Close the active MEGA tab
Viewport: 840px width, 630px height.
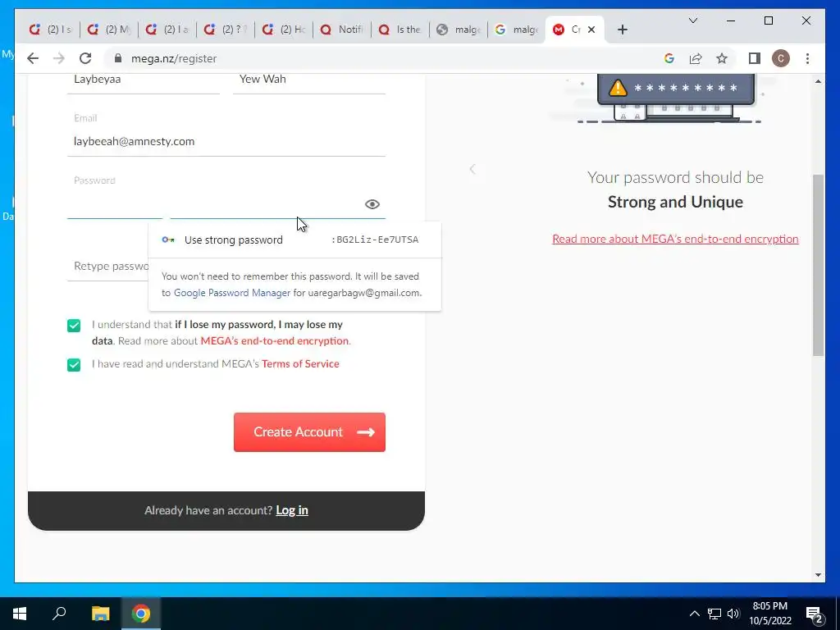point(591,30)
